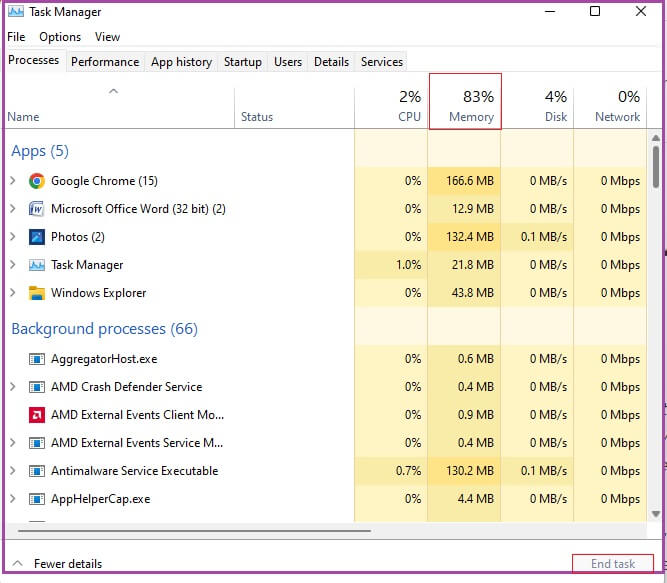Click the vertical scrollbar down arrow
This screenshot has width=667, height=583.
point(656,515)
